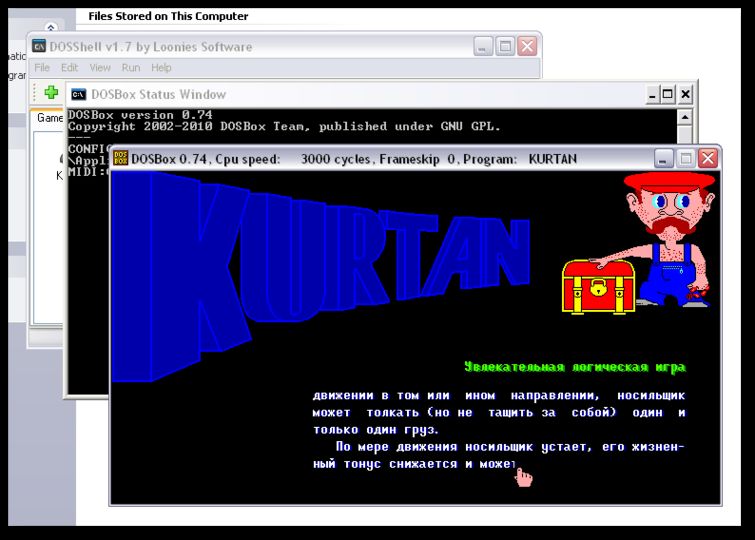Click the DOSBox 0.74 title bar icon
Viewport: 755px width, 540px height.
pyautogui.click(x=121, y=158)
